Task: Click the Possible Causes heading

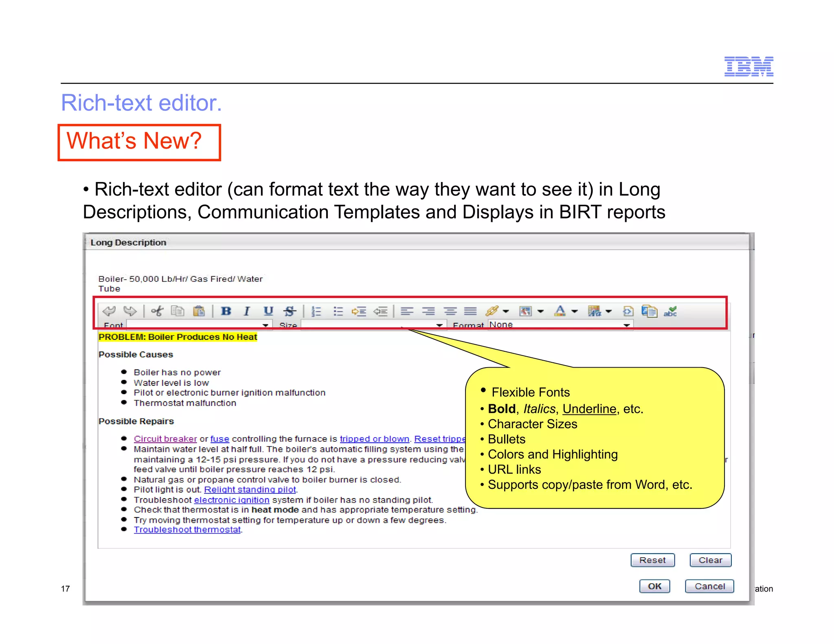Action: (136, 355)
